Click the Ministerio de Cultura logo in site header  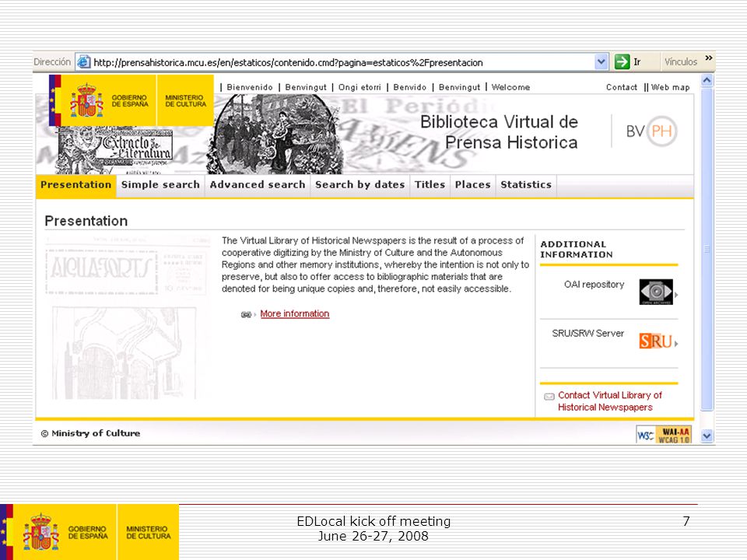[185, 100]
